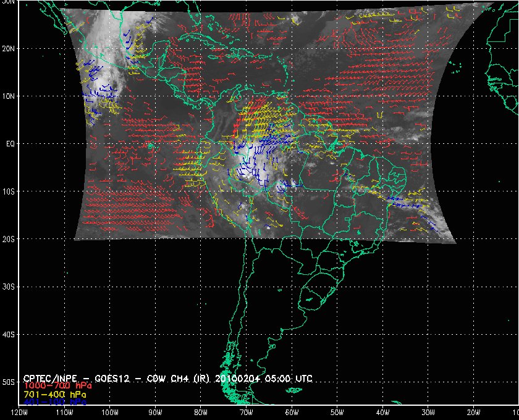519x420 pixels.
Task: Click the 40S latitude label
Action: click(x=8, y=335)
